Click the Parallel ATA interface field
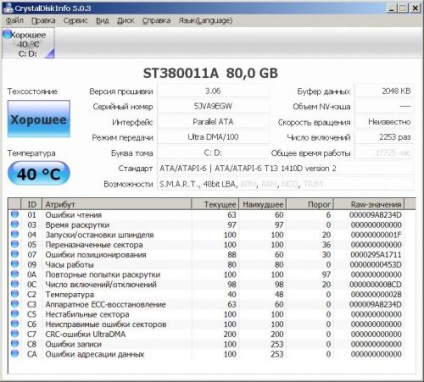 [213, 122]
